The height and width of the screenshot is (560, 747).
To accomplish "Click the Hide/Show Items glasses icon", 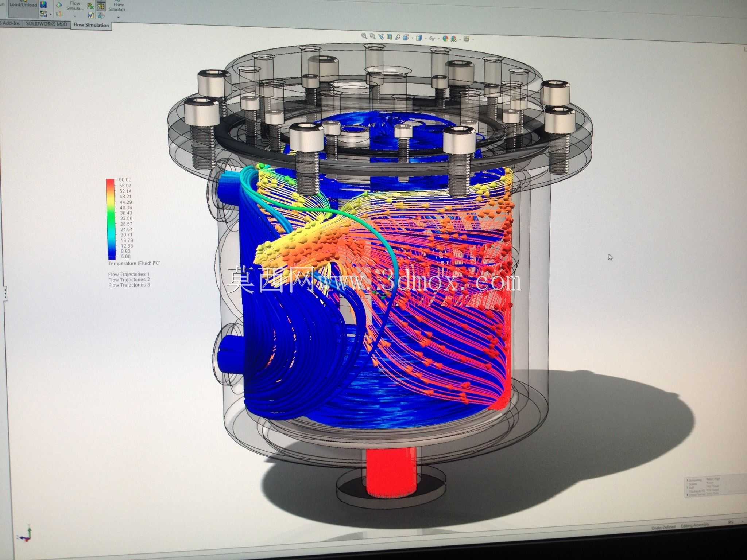I will coord(433,38).
